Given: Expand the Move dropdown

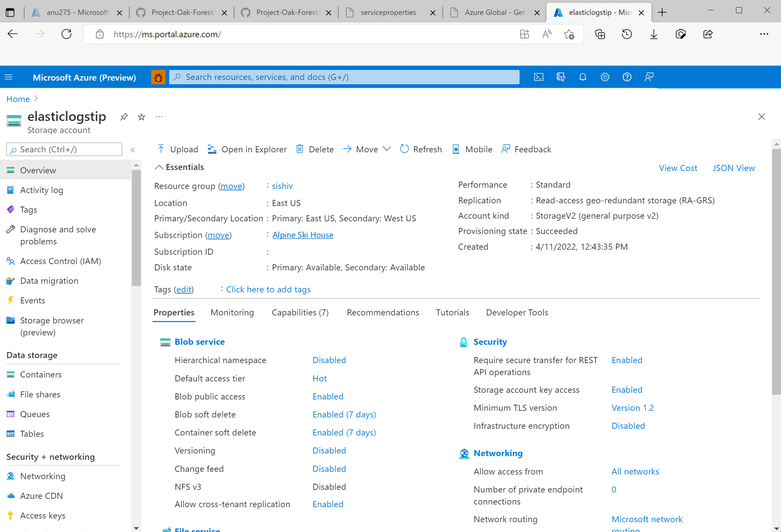Looking at the screenshot, I should pyautogui.click(x=387, y=149).
